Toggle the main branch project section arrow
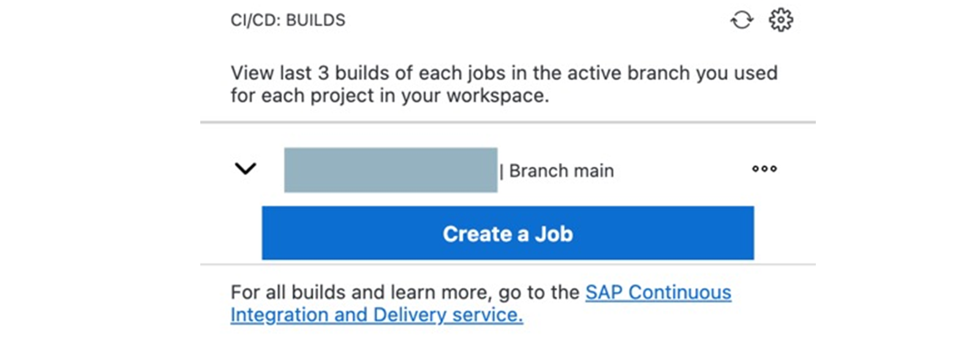The width and height of the screenshot is (980, 340). point(246,168)
